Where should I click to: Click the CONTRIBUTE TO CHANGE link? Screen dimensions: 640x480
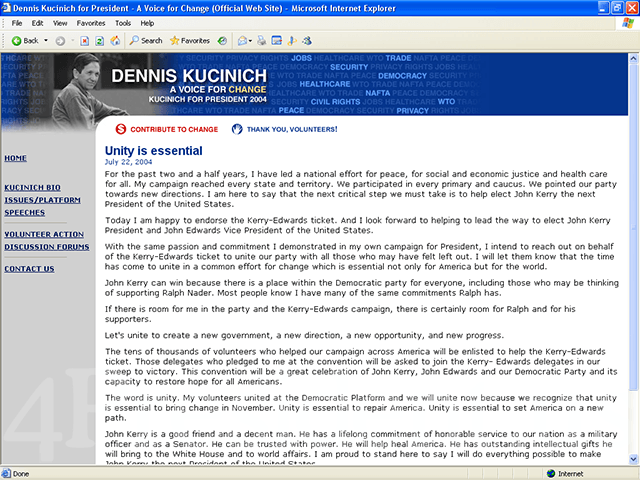(174, 129)
